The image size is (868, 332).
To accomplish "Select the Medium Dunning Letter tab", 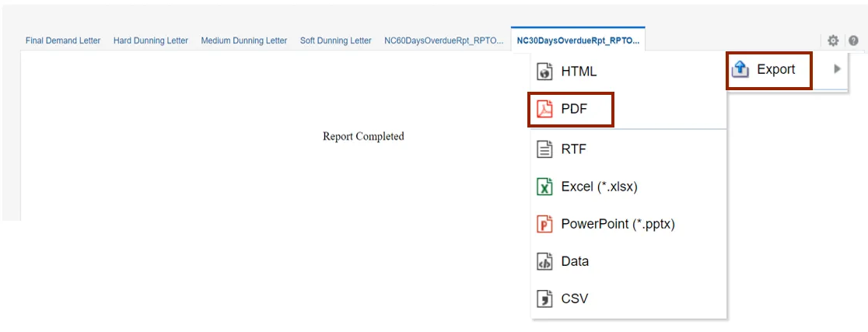I will 244,40.
